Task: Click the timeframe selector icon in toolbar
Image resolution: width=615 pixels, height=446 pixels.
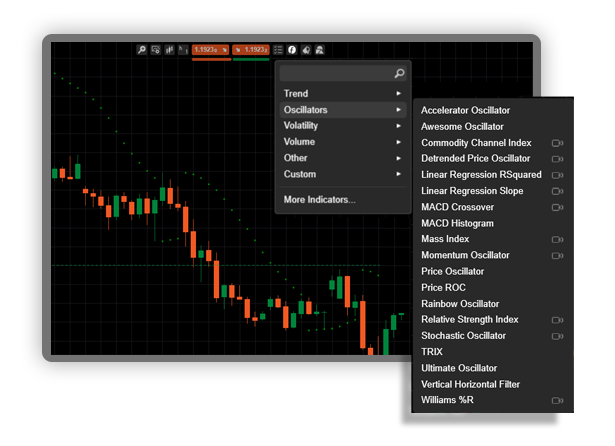Action: tap(183, 50)
